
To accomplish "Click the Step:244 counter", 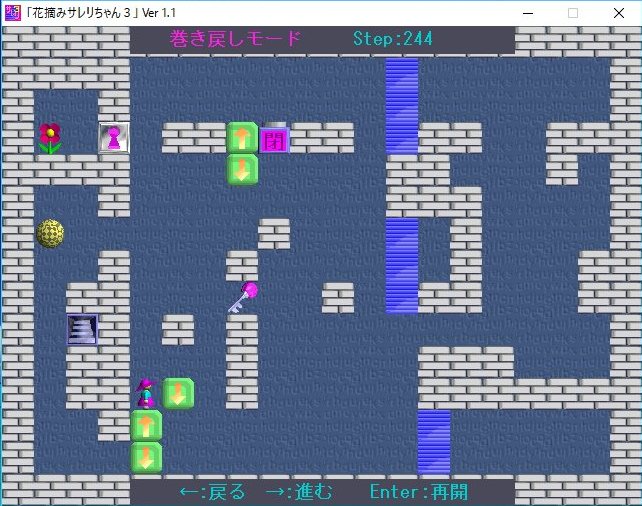I will 393,40.
